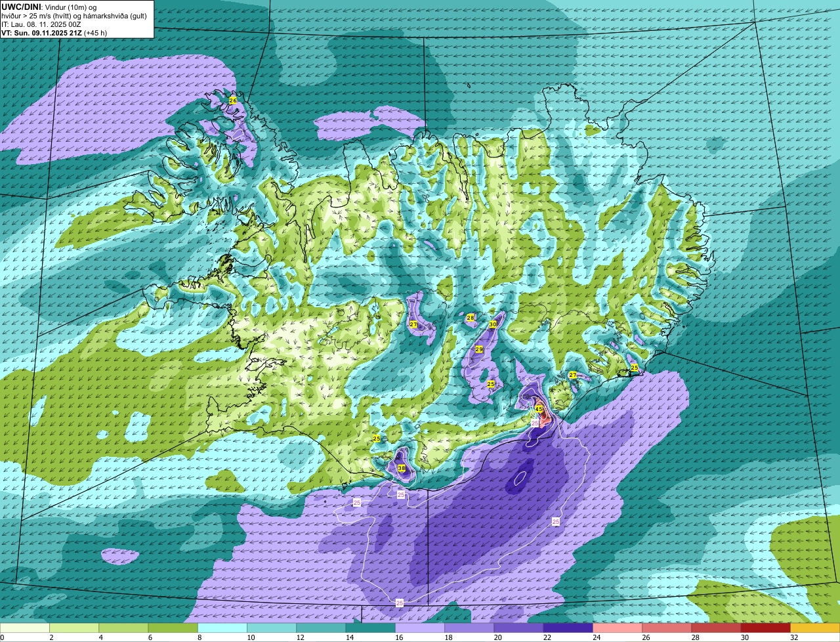Select the 2–4 m/s light green legend swatch
This screenshot has width=840, height=642.
(x=74, y=628)
